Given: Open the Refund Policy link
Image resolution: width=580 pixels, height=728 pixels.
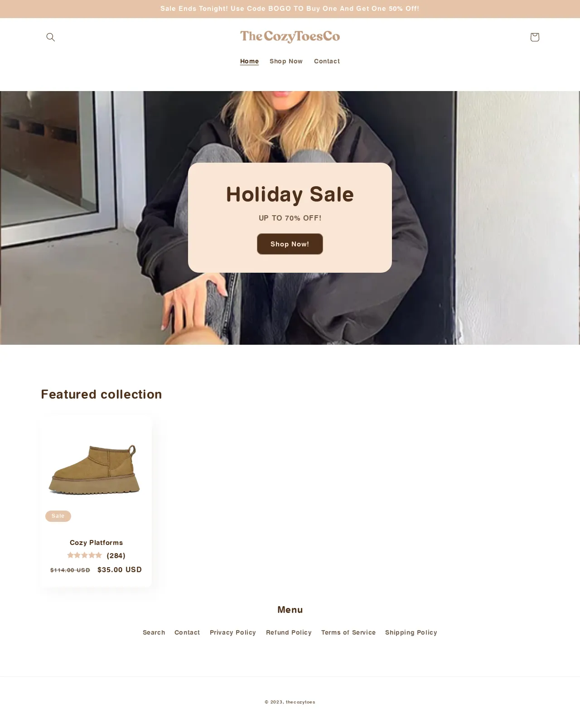Looking at the screenshot, I should coord(289,632).
